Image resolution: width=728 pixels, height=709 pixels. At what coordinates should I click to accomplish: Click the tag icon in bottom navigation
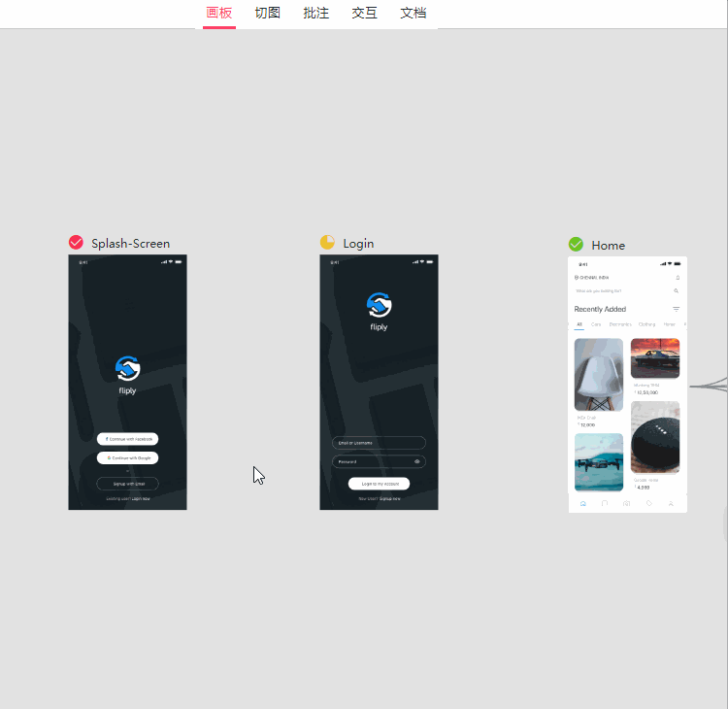[649, 504]
